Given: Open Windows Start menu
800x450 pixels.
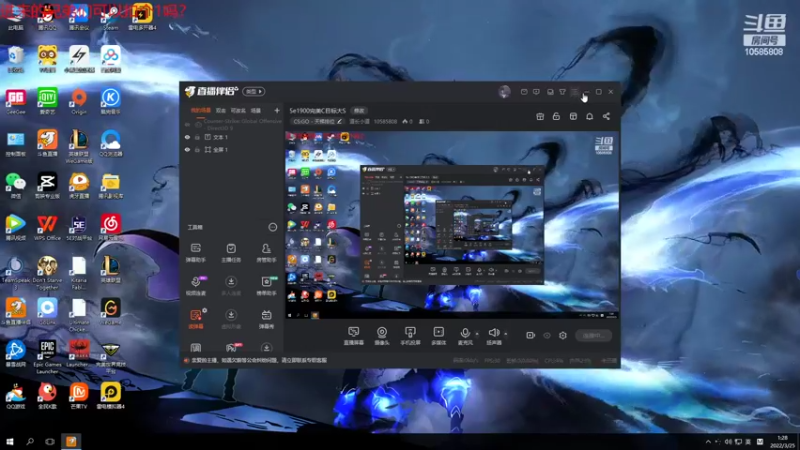Looking at the screenshot, I should pyautogui.click(x=10, y=441).
